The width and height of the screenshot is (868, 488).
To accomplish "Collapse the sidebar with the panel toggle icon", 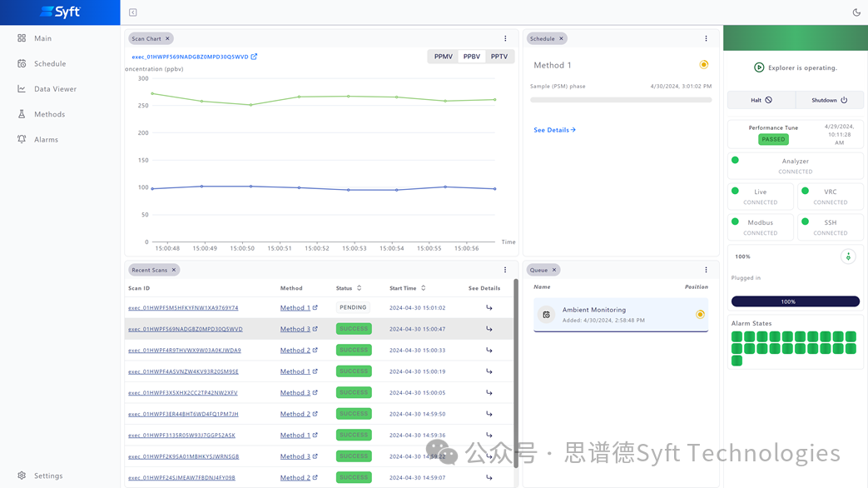I will point(133,12).
